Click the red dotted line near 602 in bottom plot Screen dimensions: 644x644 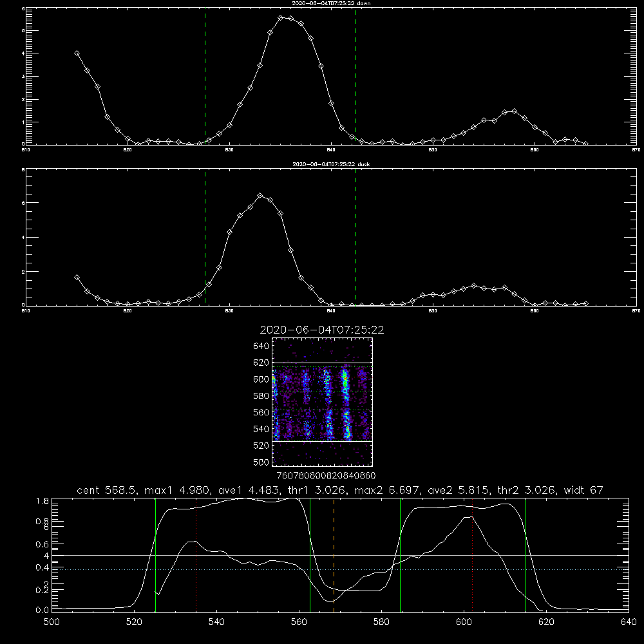coord(473,555)
